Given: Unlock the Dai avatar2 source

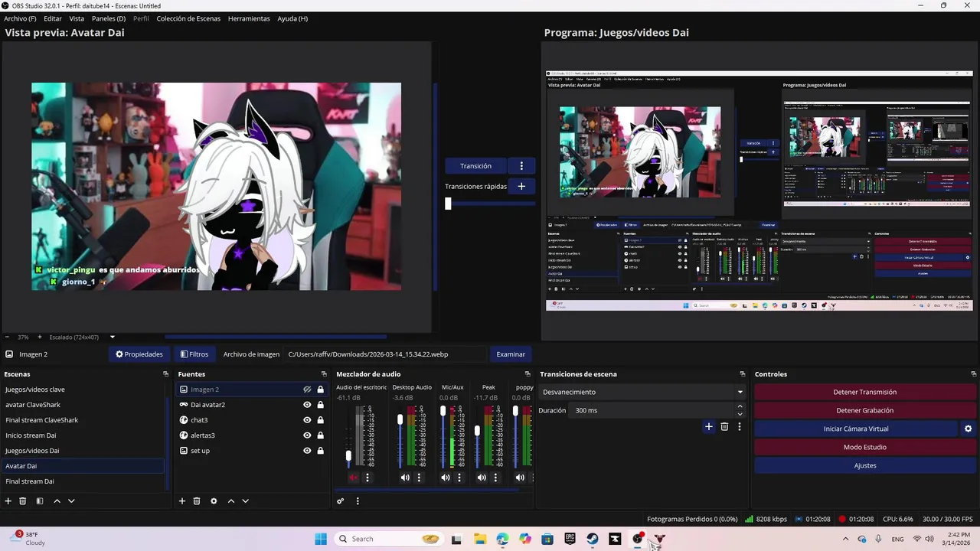Looking at the screenshot, I should 320,405.
